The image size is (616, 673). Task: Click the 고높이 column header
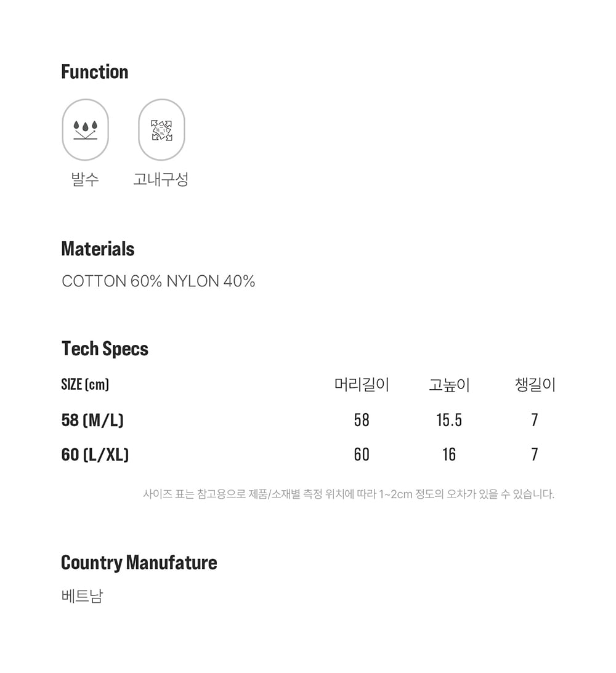449,385
